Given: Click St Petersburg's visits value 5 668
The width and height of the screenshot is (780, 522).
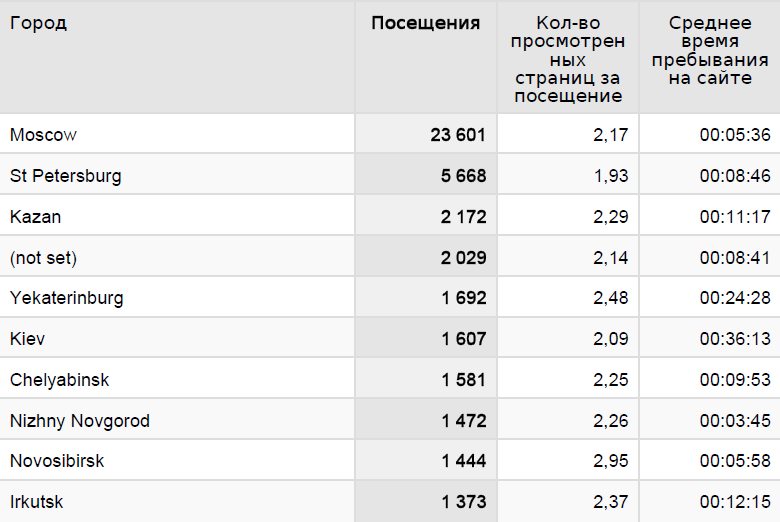Looking at the screenshot, I should 463,176.
